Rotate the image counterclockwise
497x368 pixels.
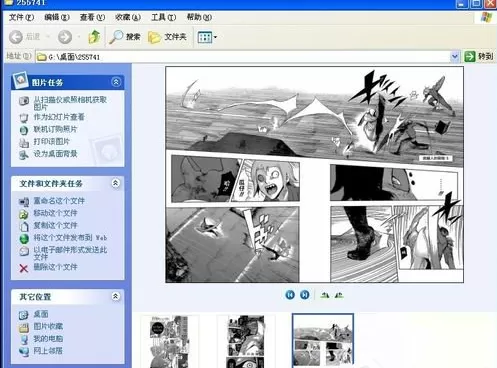tap(339, 295)
